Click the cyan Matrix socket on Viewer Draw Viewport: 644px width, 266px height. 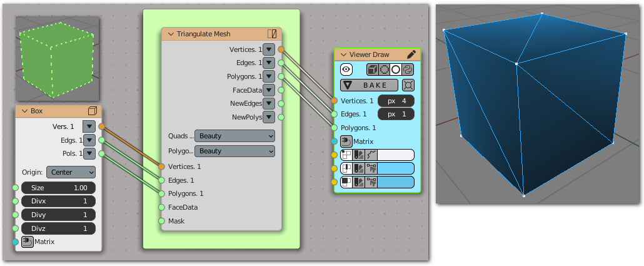334,141
